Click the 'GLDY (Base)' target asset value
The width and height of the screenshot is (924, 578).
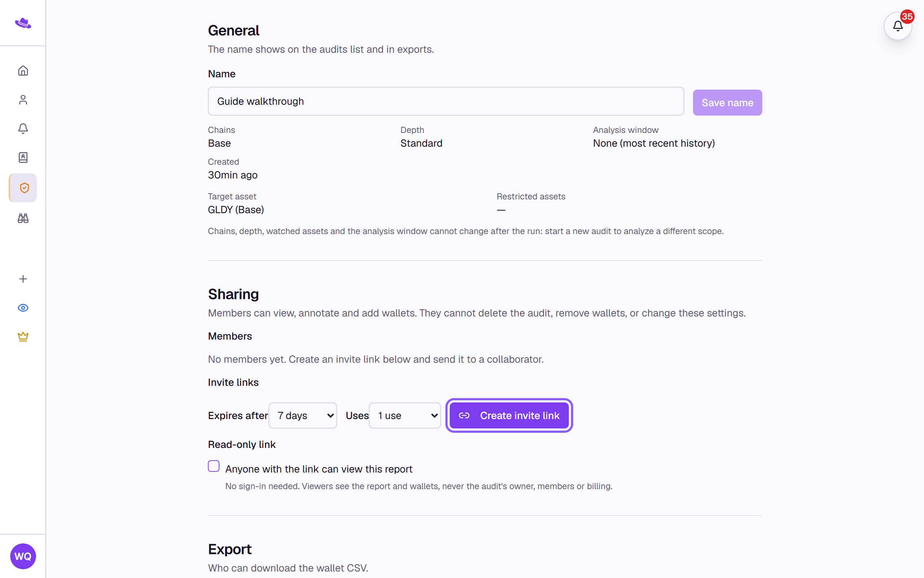click(x=236, y=210)
